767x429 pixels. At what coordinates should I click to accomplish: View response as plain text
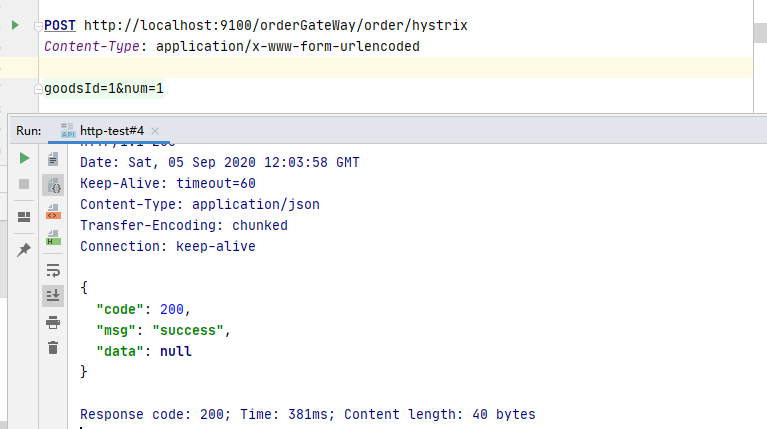tap(53, 159)
